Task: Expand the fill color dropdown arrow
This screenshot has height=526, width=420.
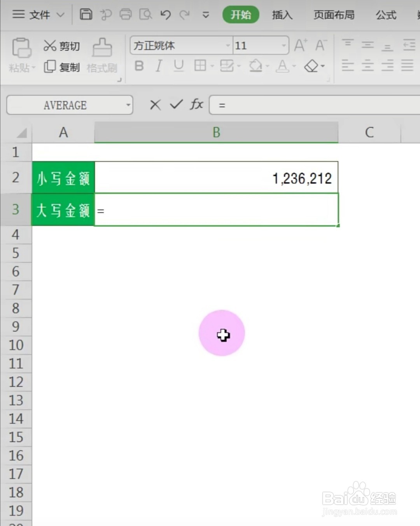Action: (268, 66)
